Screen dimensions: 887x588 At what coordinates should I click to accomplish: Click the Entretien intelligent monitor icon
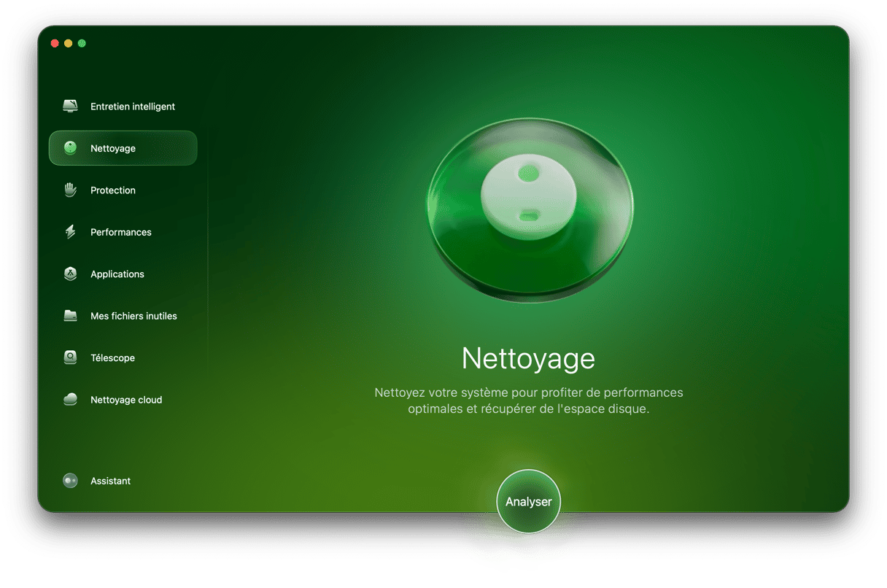[x=70, y=107]
